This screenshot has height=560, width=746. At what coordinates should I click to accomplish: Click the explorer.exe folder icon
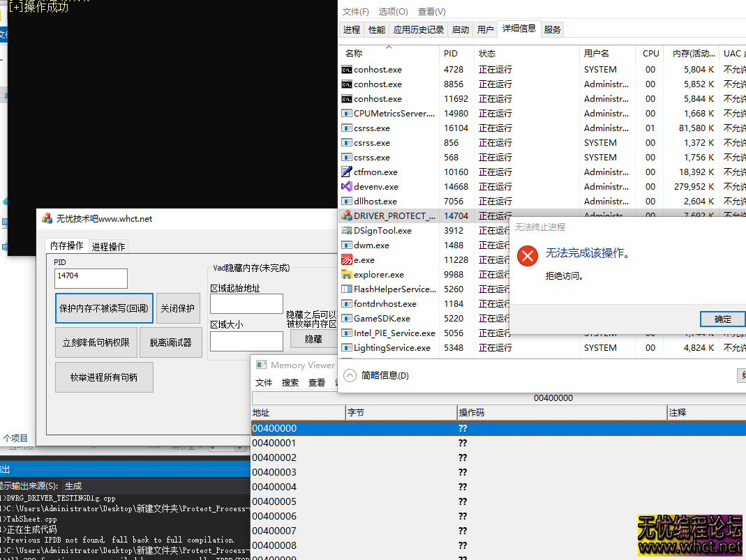click(347, 274)
